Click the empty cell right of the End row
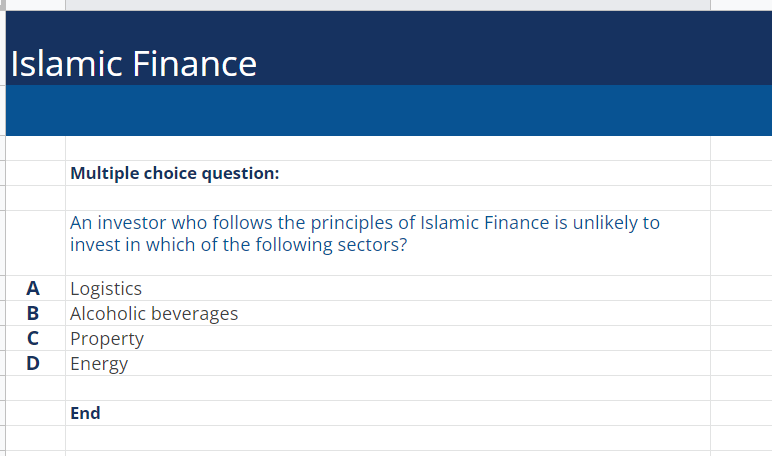This screenshot has width=772, height=456. tap(740, 413)
